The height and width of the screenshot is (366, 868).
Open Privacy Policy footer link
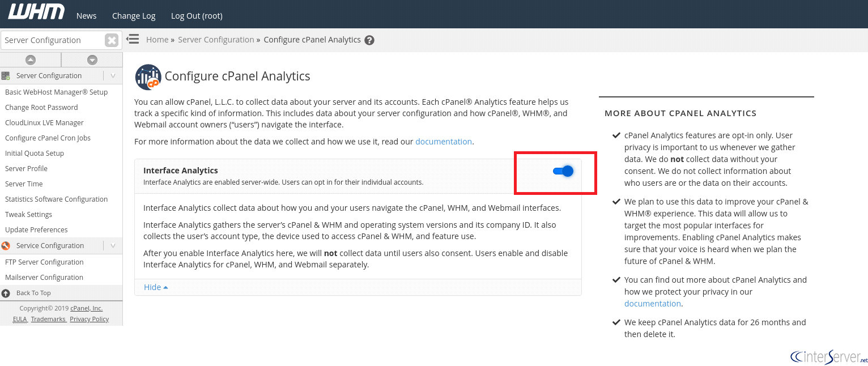tap(89, 320)
